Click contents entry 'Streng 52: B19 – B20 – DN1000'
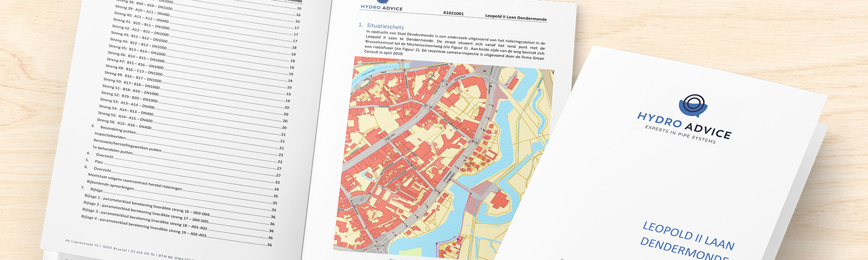The height and width of the screenshot is (260, 868). pyautogui.click(x=129, y=97)
